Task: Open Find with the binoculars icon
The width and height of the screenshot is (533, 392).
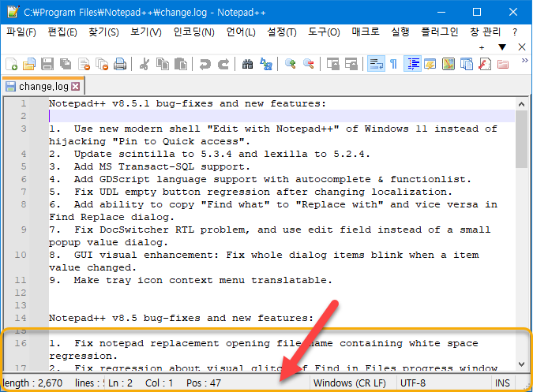Action: 247,64
